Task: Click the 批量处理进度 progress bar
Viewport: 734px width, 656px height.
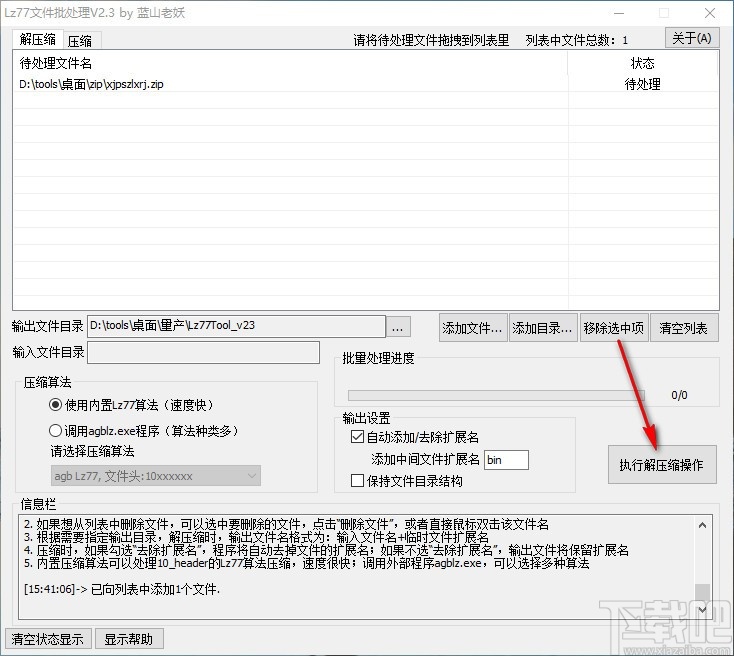Action: tap(496, 395)
